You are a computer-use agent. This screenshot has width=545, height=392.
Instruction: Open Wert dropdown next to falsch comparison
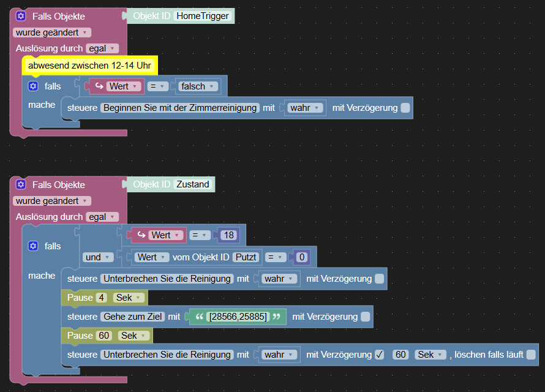click(x=123, y=86)
